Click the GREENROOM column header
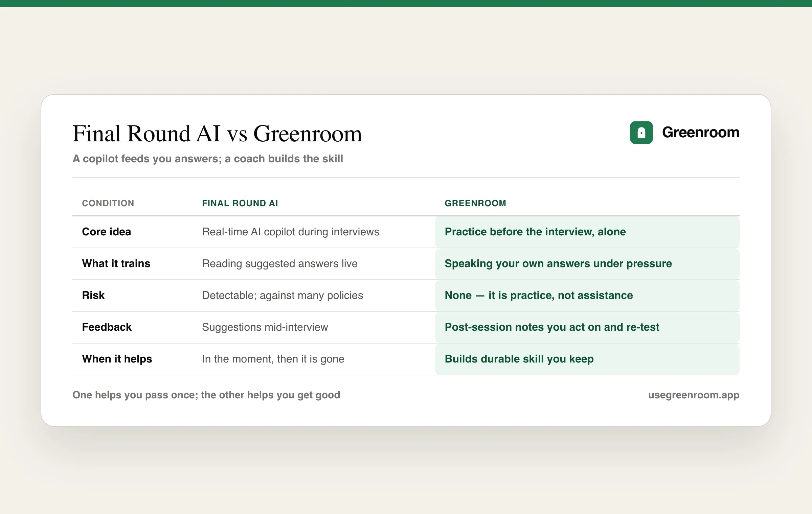Image resolution: width=812 pixels, height=514 pixels. click(x=475, y=203)
